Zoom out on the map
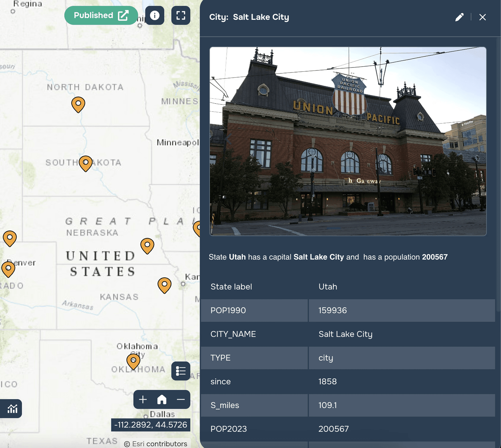501x448 pixels. click(181, 399)
